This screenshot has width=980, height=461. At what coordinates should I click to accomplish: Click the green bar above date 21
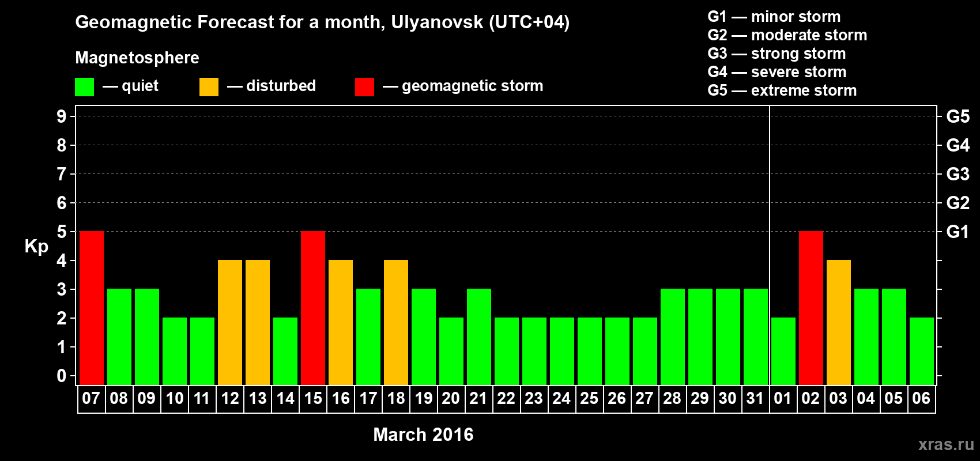[x=479, y=337]
